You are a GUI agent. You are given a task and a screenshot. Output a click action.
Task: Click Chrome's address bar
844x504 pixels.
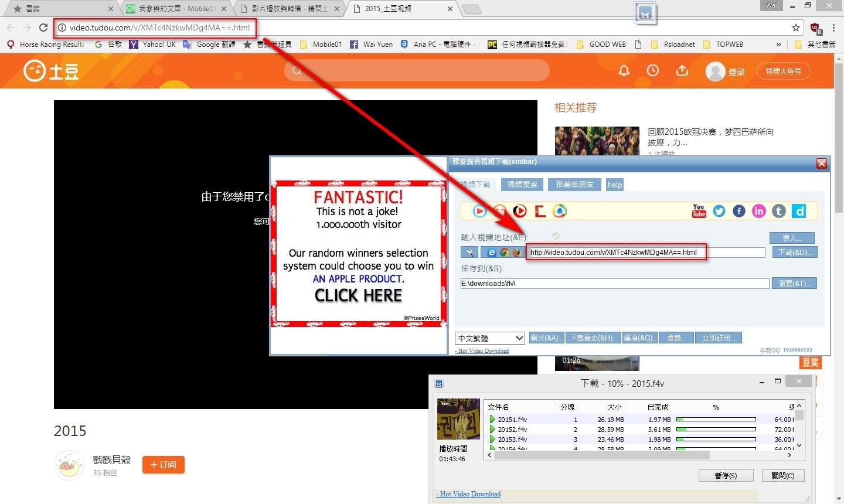pyautogui.click(x=421, y=28)
